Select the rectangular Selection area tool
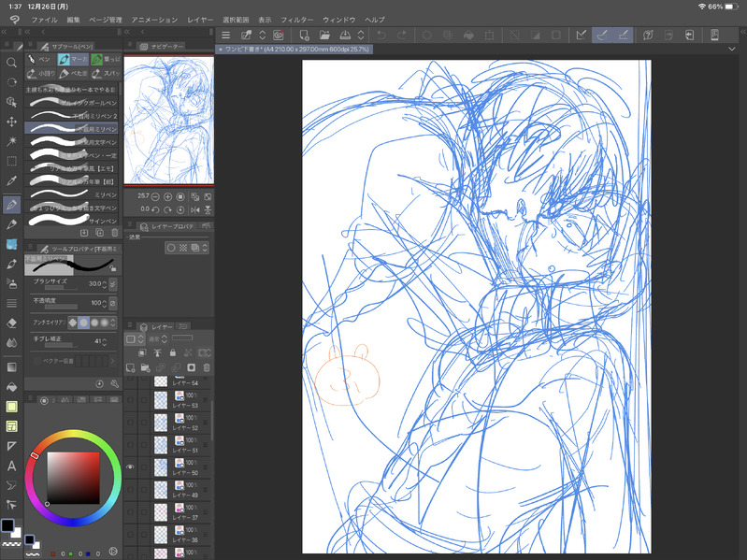747x560 pixels. pos(11,161)
